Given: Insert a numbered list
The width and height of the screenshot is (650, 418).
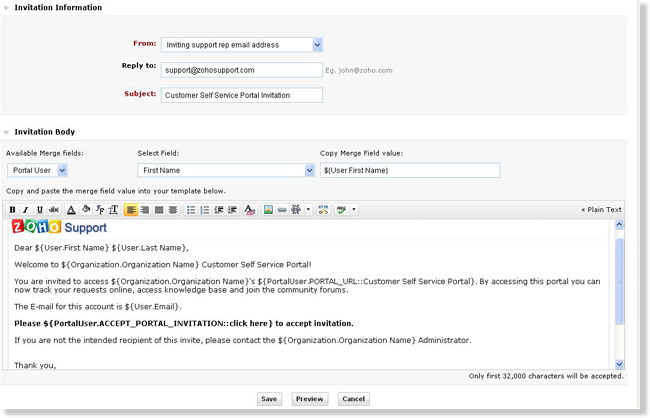Looking at the screenshot, I should coord(205,210).
